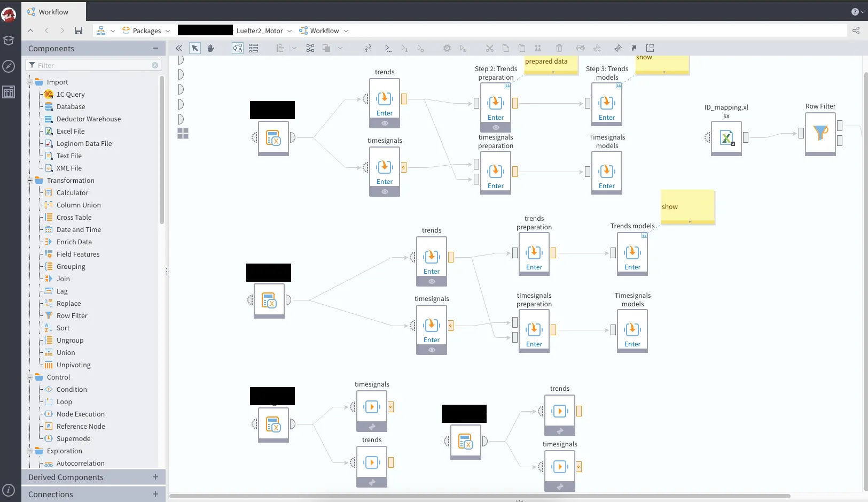
Task: Select the Cross Table component
Action: 74,217
